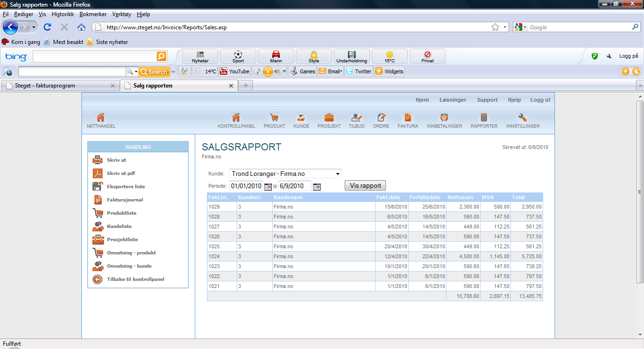Switch to Steget - fakturaprogram tab
Image resolution: width=644 pixels, height=349 pixels.
click(60, 86)
